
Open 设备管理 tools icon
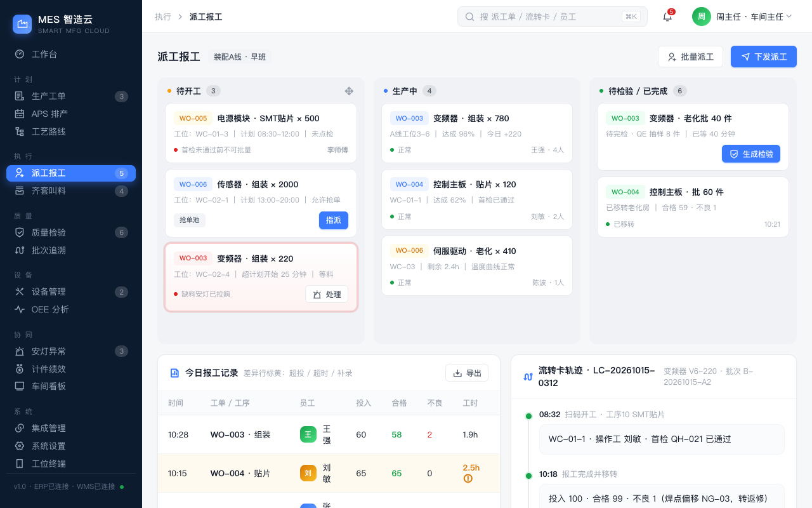click(20, 291)
